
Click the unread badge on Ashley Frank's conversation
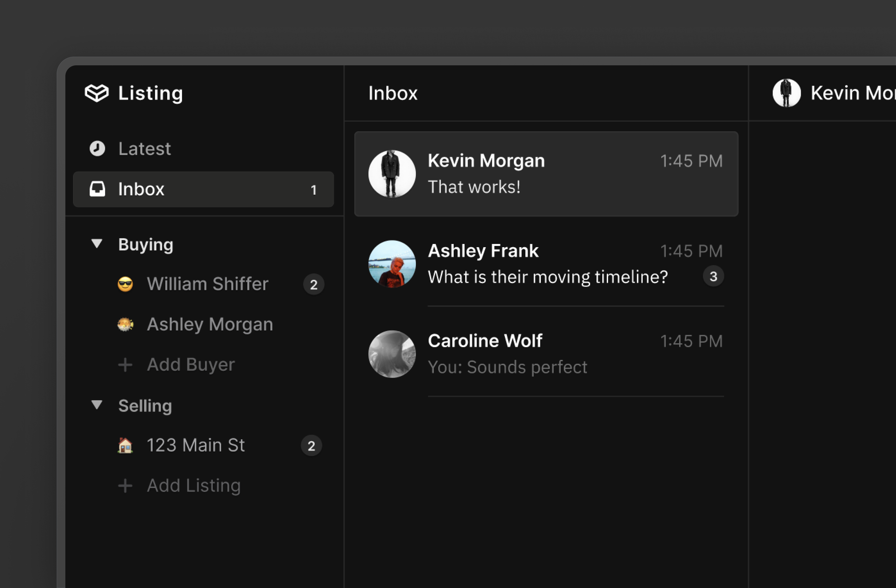[x=714, y=276]
